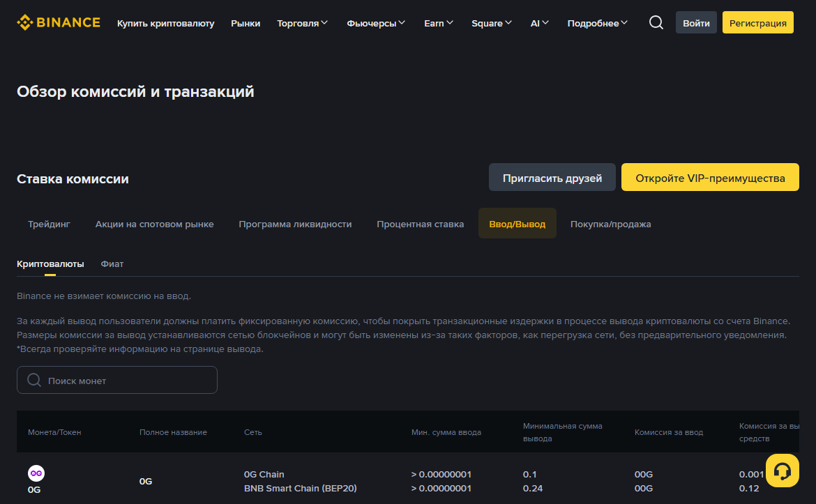The height and width of the screenshot is (504, 816).
Task: Switch to Покупка/продажа tab
Action: pos(610,224)
